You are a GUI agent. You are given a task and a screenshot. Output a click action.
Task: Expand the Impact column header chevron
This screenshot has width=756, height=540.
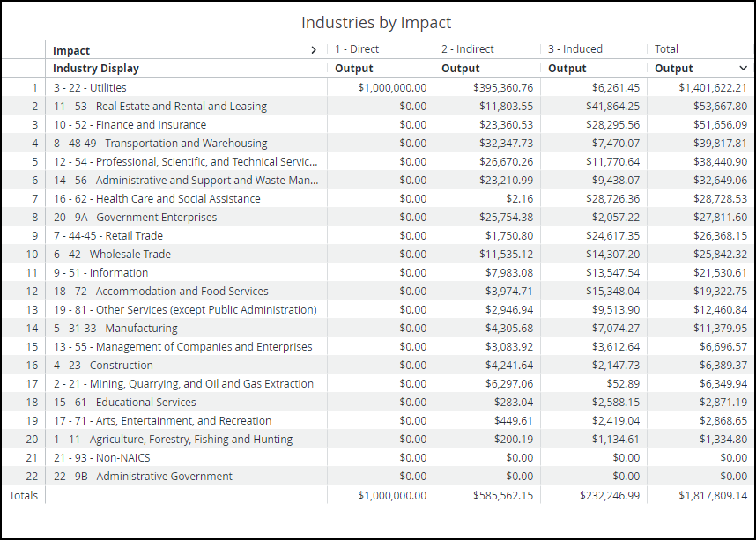(x=314, y=49)
